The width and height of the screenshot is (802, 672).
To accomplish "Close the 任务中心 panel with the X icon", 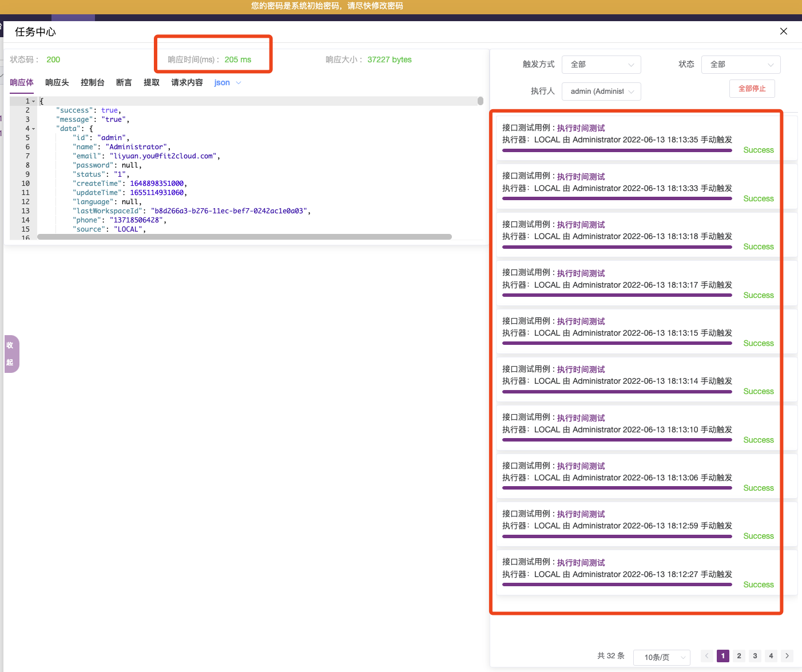I will coord(783,31).
